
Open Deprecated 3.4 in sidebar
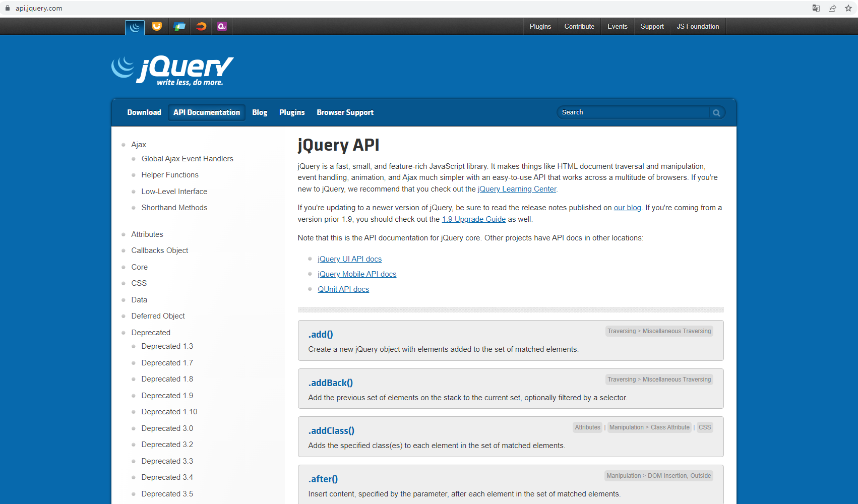tap(167, 477)
